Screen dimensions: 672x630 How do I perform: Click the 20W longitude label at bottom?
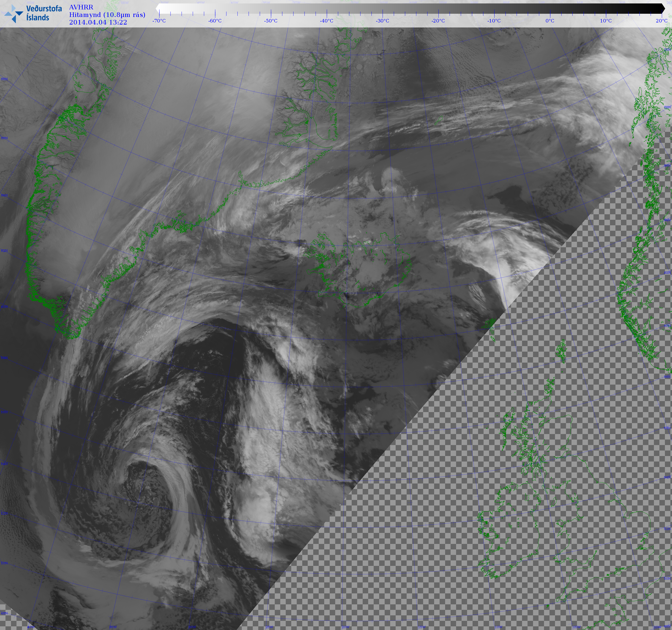click(x=346, y=627)
